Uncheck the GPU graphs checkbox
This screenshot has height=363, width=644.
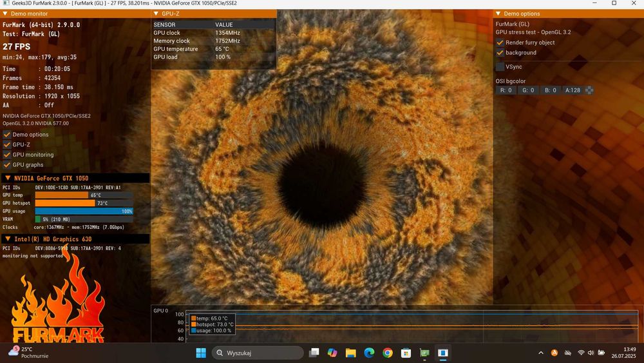point(7,165)
